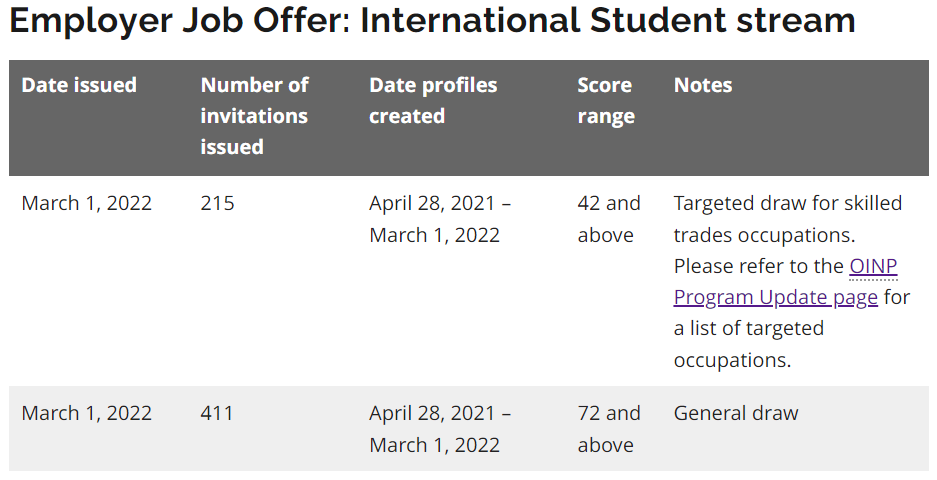Click the General draw note cell
Screen dimensions: 937x480
tap(736, 413)
